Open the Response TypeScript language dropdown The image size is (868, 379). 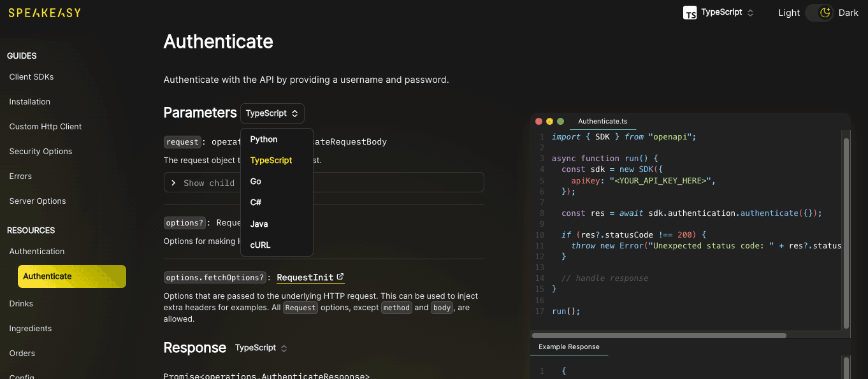(x=261, y=348)
